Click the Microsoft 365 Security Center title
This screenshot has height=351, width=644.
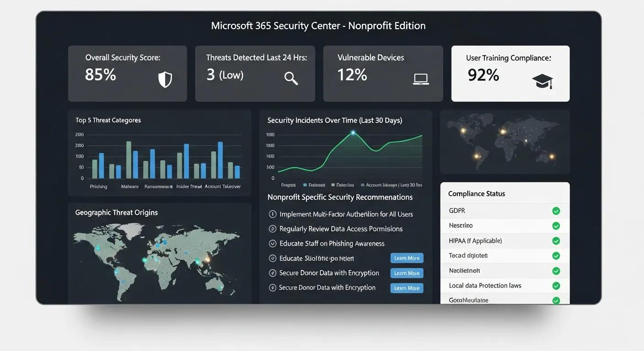[318, 26]
